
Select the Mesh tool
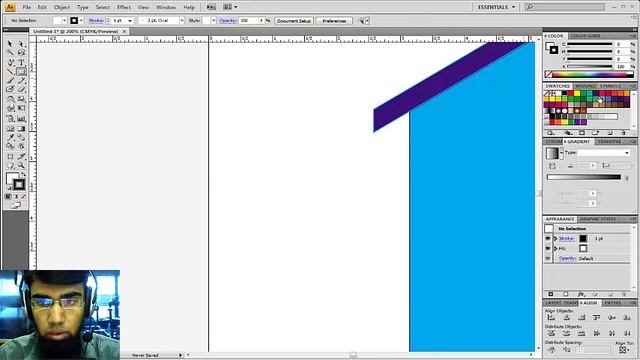tap(10, 129)
